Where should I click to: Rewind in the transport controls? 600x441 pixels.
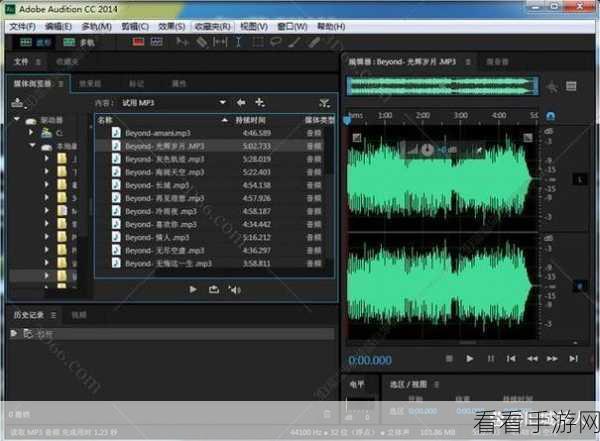coord(532,359)
